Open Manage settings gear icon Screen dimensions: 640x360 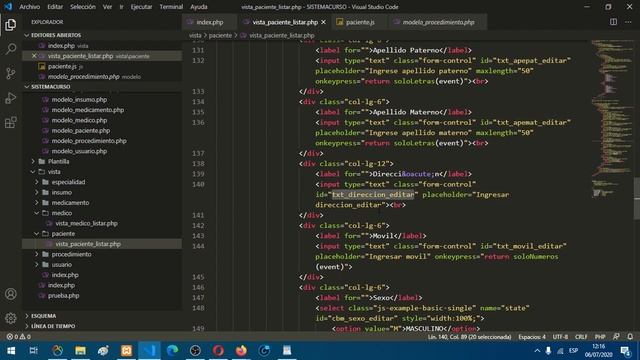tap(11, 318)
